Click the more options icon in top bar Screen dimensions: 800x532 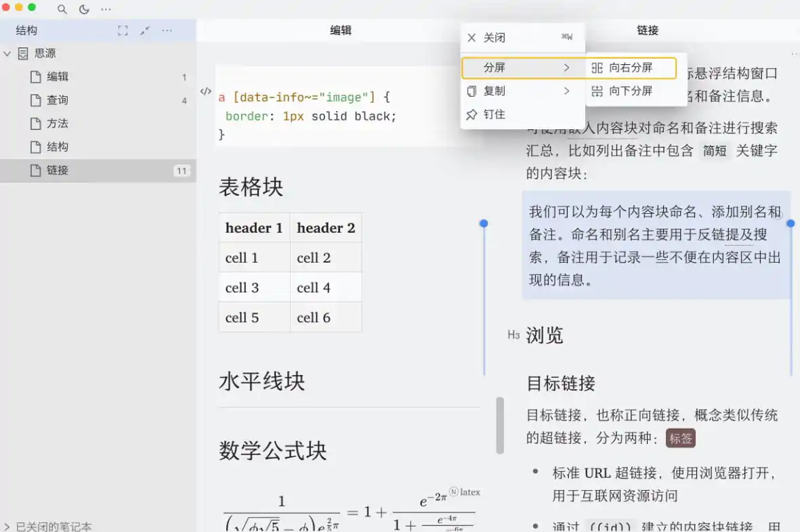tap(106, 9)
